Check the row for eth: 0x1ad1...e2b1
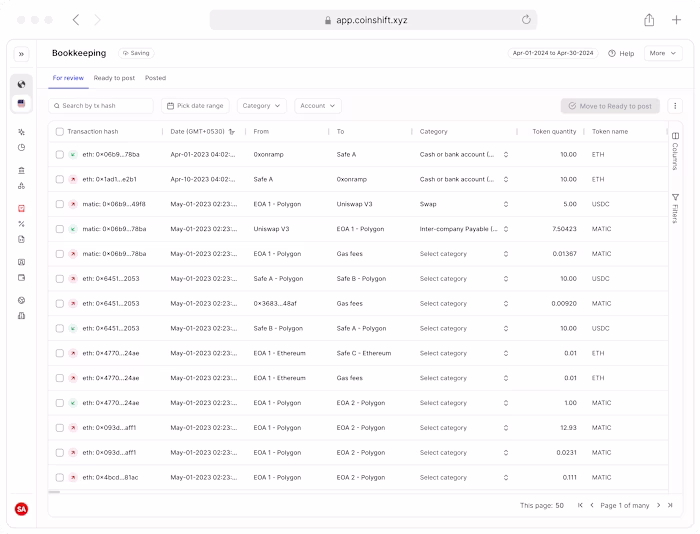700x534 pixels. click(x=60, y=179)
